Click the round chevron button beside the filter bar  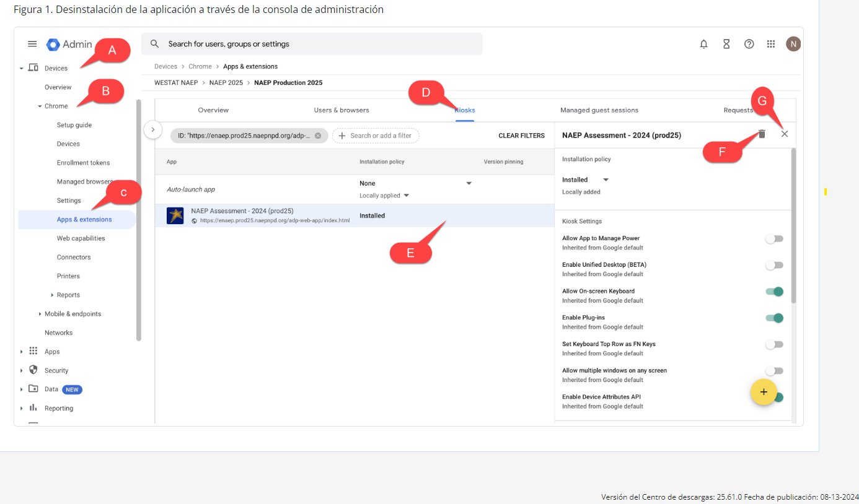coord(153,130)
